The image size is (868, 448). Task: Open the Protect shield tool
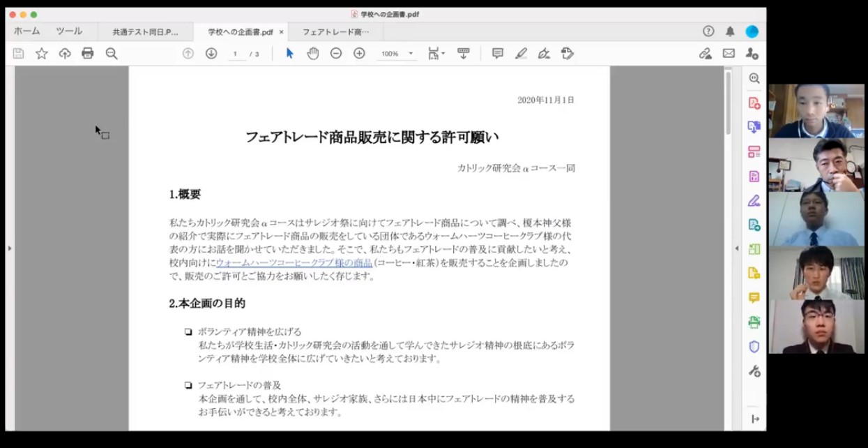[x=754, y=347]
